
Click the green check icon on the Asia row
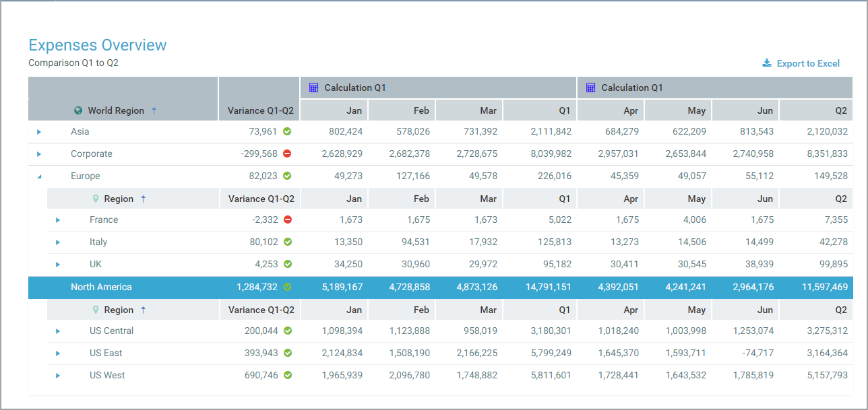tap(286, 131)
